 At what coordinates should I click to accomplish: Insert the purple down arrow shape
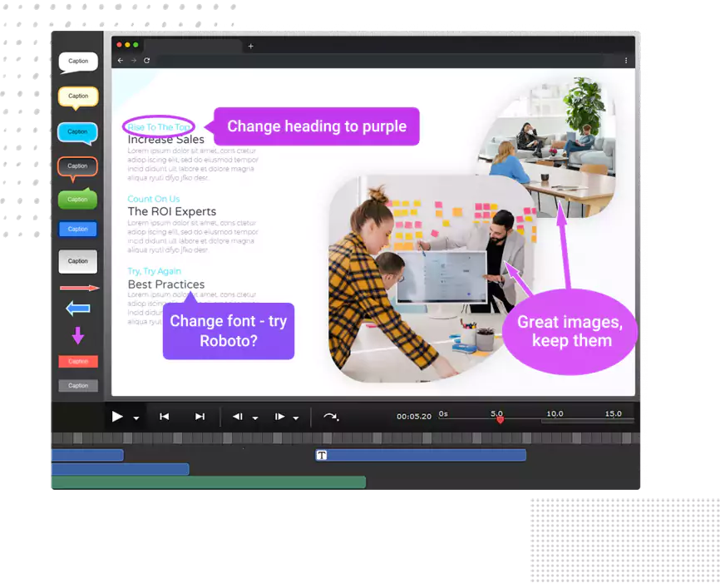[78, 335]
